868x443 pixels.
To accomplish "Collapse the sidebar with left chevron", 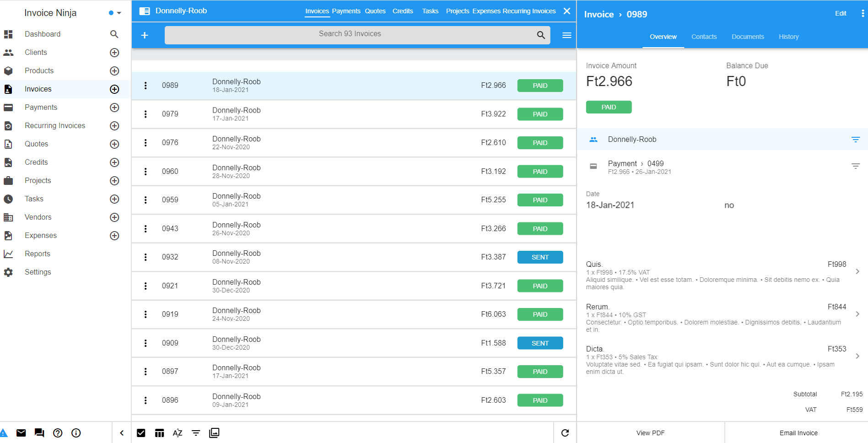I will click(x=122, y=433).
